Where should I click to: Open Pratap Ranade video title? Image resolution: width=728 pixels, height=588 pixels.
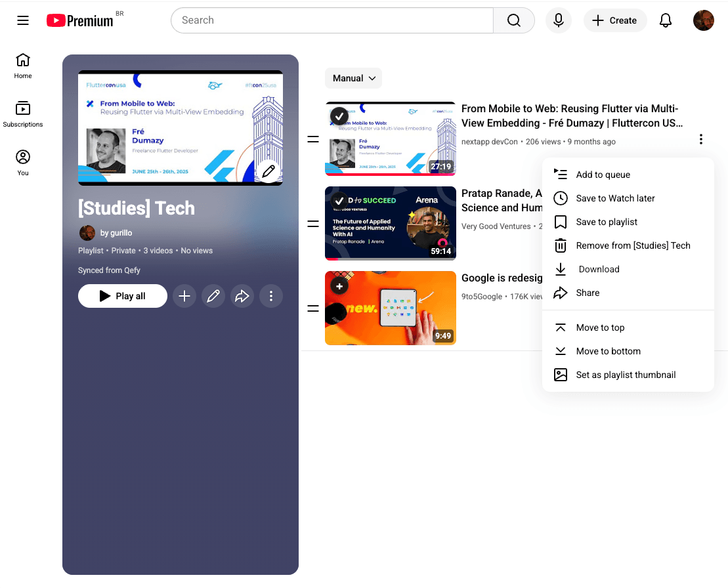pyautogui.click(x=502, y=201)
